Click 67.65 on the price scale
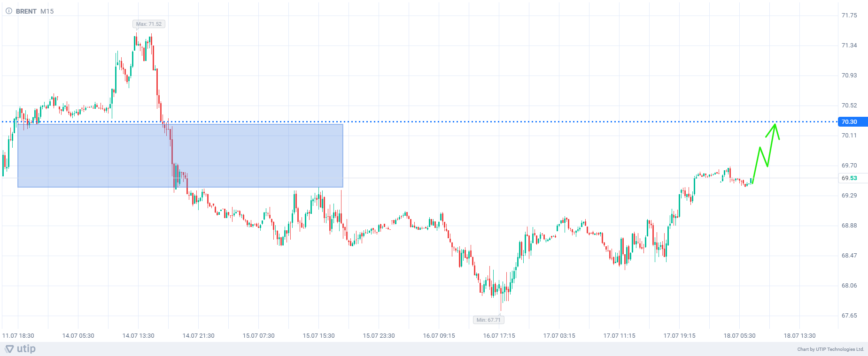 coord(849,316)
